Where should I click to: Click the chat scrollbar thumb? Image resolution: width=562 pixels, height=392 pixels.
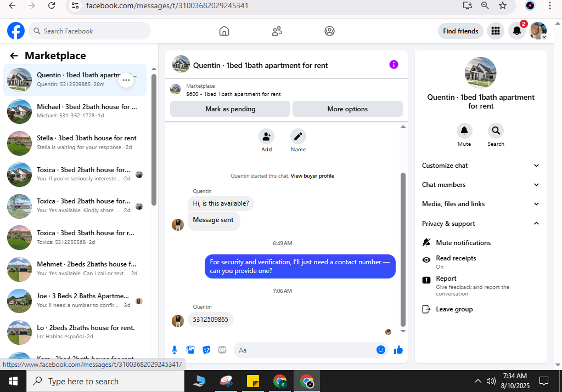403,249
